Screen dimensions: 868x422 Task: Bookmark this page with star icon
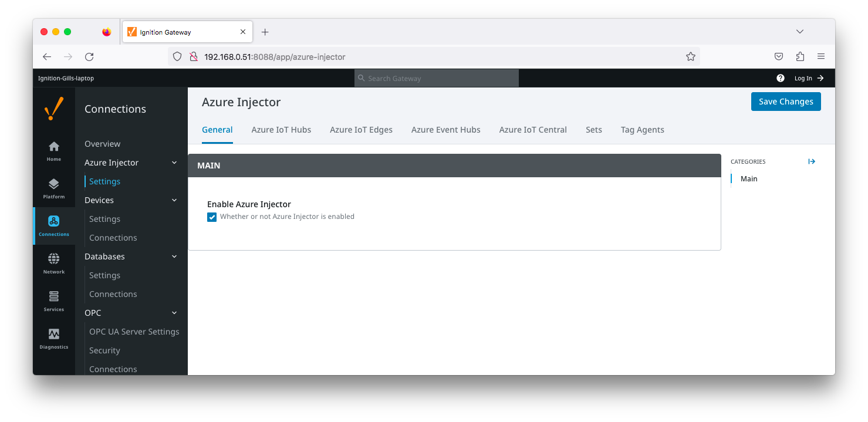pos(690,57)
